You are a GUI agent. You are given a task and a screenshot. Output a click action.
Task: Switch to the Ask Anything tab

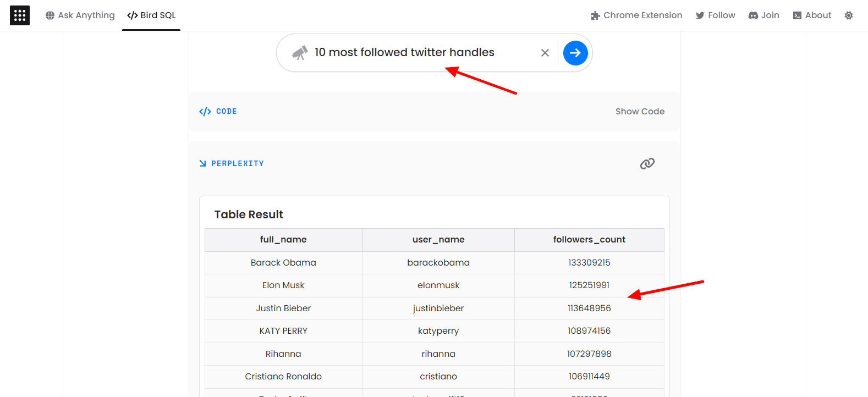pyautogui.click(x=80, y=15)
